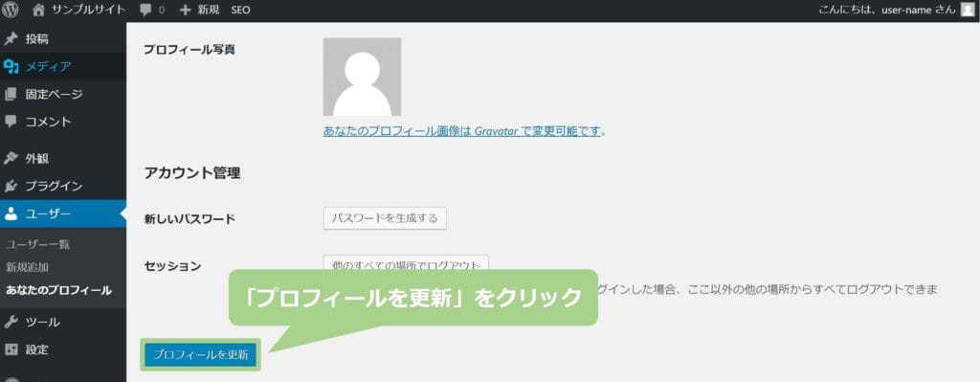980x382 pixels.
Task: Click the WordPress logo icon
Action: pyautogui.click(x=11, y=10)
